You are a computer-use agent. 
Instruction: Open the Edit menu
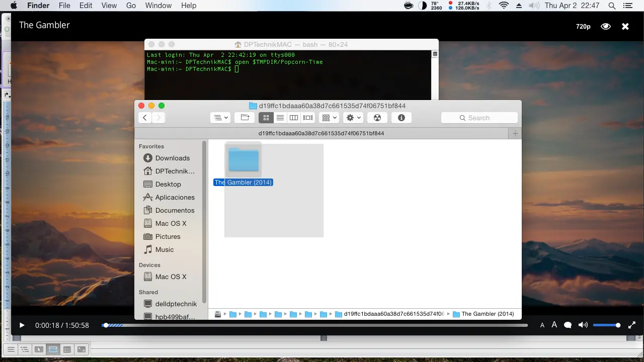pyautogui.click(x=86, y=6)
